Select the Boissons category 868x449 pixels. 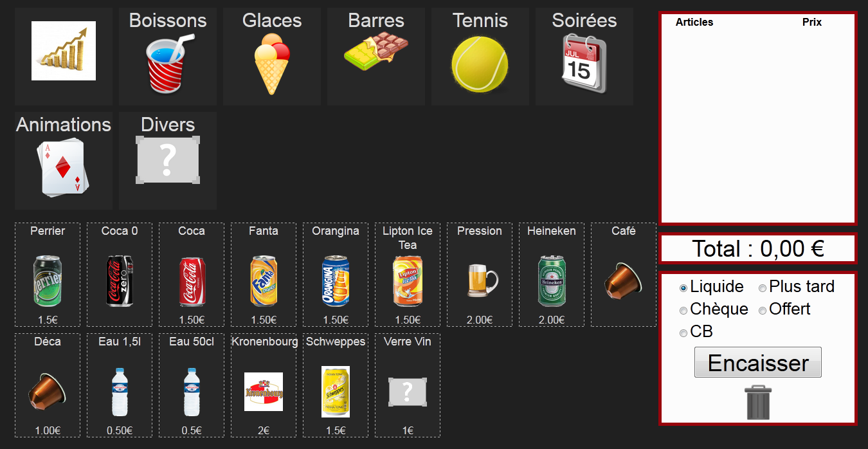168,57
